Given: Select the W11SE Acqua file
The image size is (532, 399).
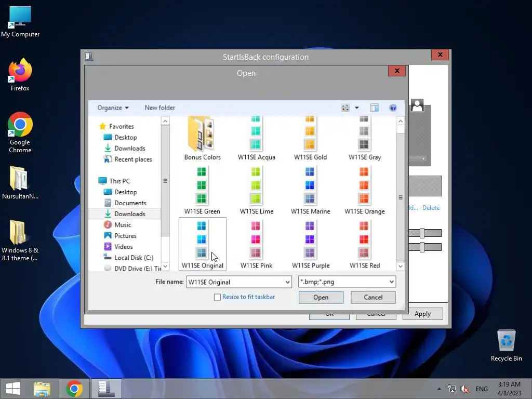Looking at the screenshot, I should click(x=257, y=138).
